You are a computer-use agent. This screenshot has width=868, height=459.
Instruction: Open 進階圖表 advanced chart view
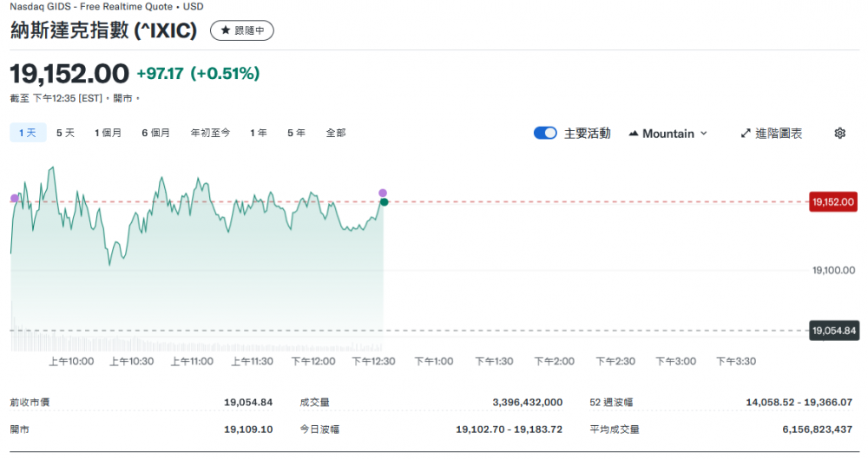[771, 133]
